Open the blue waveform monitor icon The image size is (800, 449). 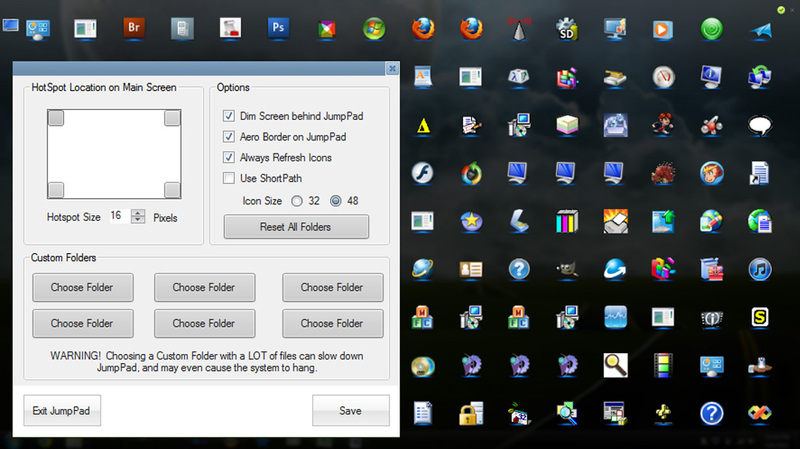click(615, 317)
